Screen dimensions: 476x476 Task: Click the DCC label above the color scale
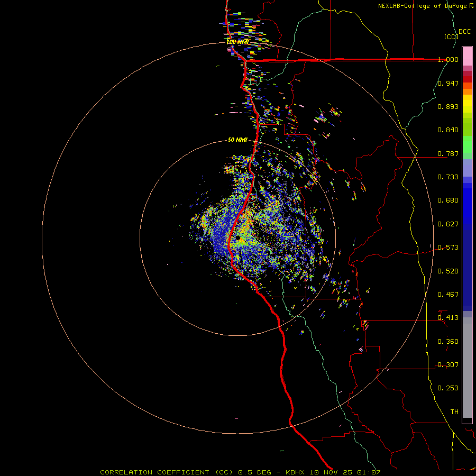point(464,32)
